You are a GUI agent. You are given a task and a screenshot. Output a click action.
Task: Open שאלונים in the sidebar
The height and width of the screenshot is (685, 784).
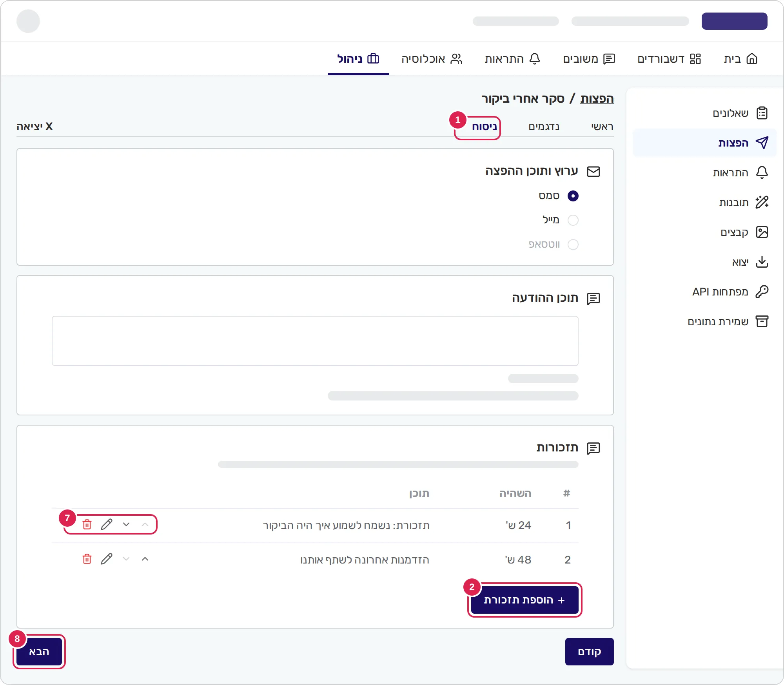(x=704, y=113)
